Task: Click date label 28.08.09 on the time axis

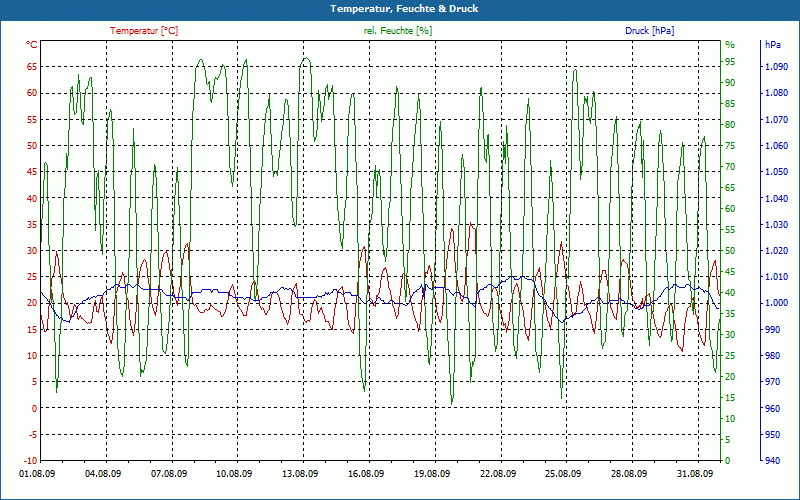Action: 629,473
